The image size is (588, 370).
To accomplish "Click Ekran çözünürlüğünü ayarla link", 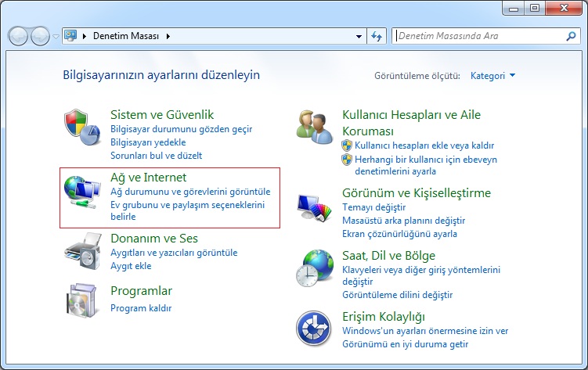I will pyautogui.click(x=399, y=233).
